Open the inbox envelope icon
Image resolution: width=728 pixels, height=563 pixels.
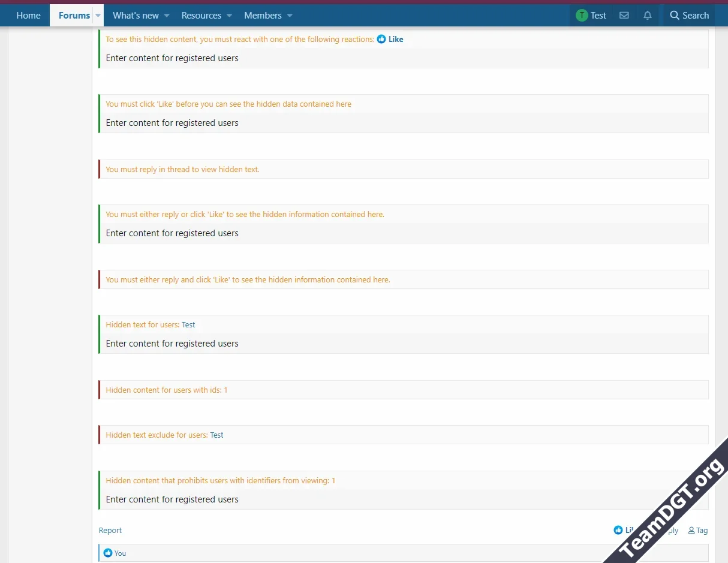tap(624, 15)
